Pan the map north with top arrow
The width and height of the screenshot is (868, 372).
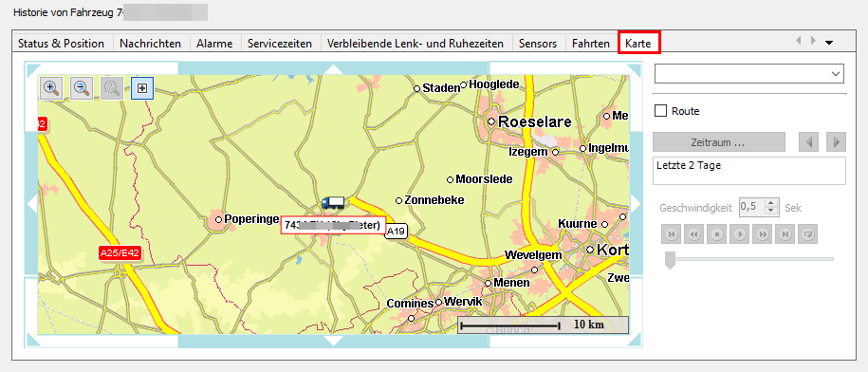coord(333,69)
